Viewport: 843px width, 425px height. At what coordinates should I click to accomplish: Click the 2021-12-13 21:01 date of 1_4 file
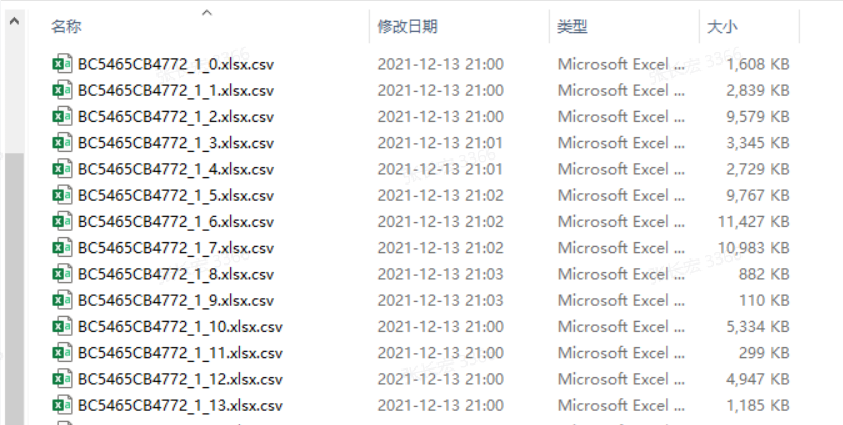point(441,169)
